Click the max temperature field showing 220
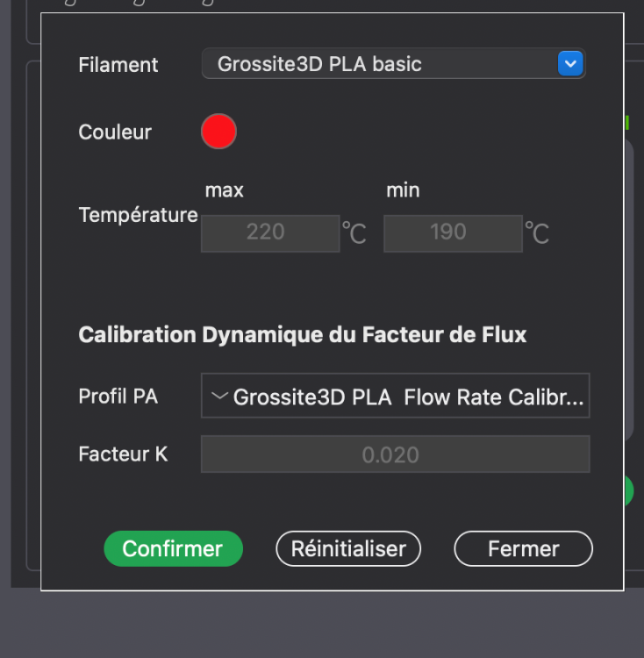This screenshot has height=658, width=644. click(270, 232)
